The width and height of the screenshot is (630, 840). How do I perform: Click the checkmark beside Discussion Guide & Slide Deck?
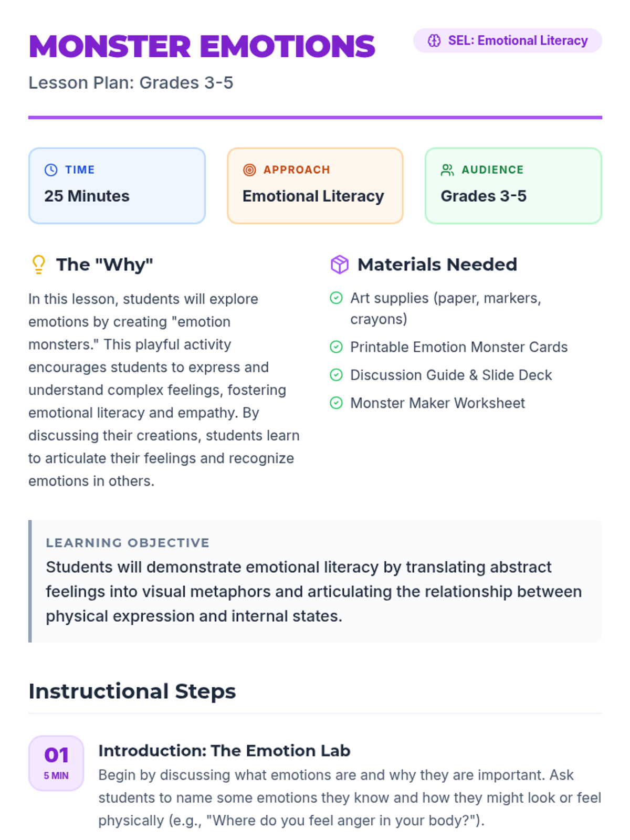tap(336, 375)
